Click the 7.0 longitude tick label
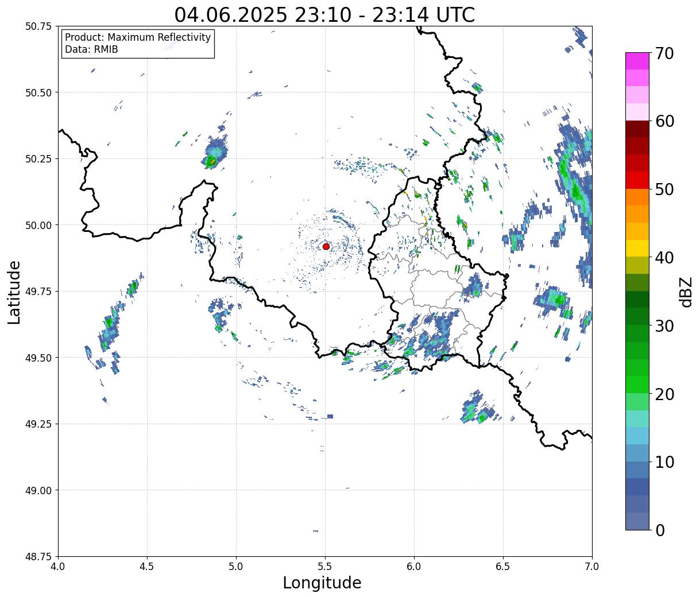This screenshot has height=597, width=700. tap(592, 567)
